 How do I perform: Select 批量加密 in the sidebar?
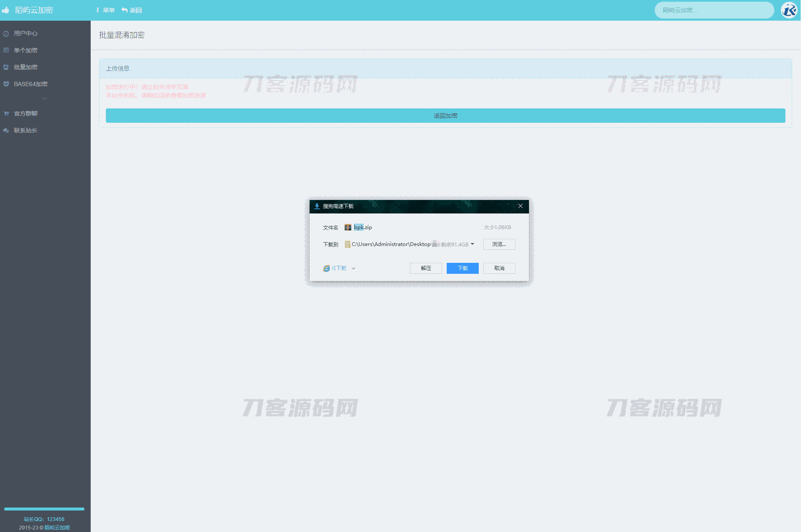click(26, 67)
